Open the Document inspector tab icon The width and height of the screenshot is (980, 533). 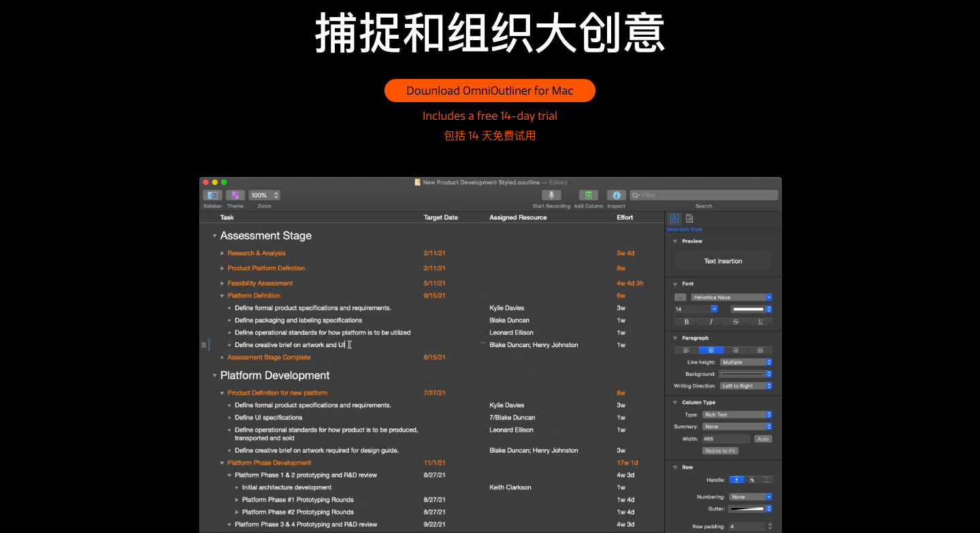tap(689, 219)
